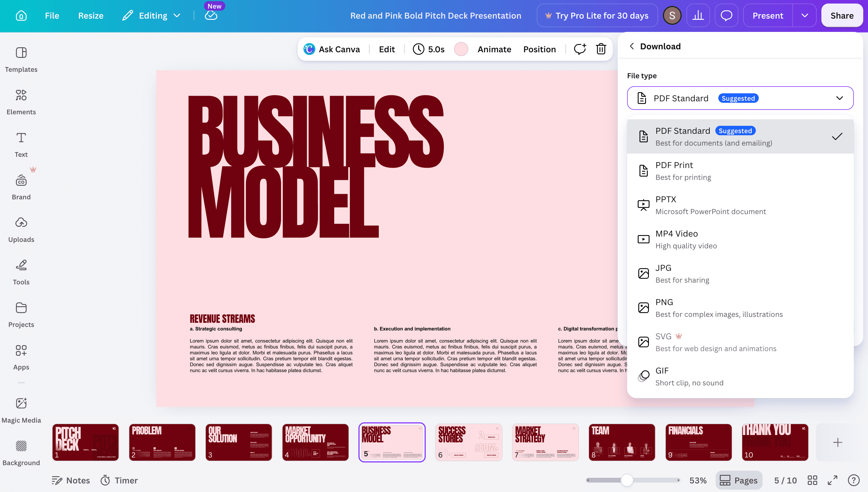Open the Tools panel
Viewport: 868px width, 492px height.
point(21,272)
